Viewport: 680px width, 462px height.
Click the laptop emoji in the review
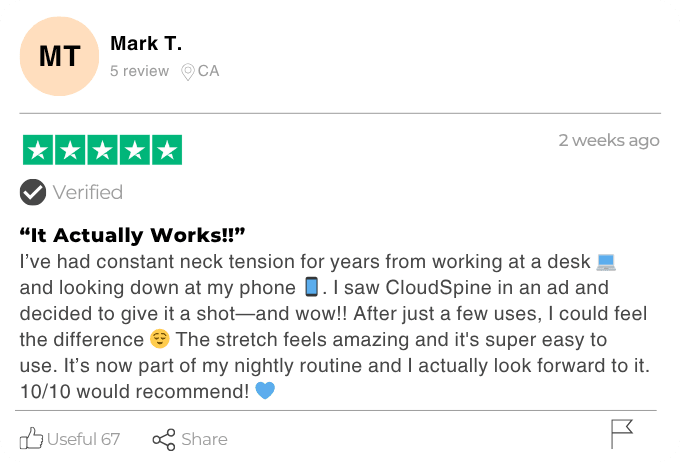[606, 262]
